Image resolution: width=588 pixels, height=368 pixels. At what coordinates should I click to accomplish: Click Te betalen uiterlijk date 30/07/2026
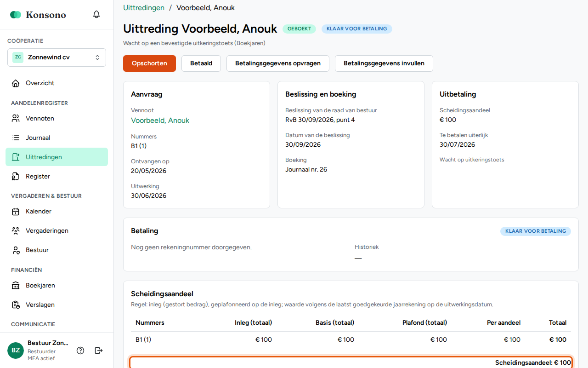coord(458,145)
